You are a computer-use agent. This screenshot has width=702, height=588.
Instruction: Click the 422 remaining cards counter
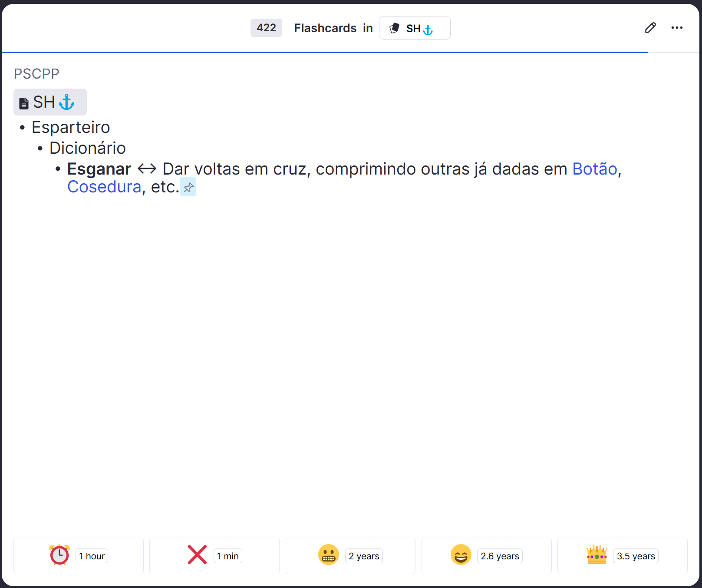tap(266, 28)
